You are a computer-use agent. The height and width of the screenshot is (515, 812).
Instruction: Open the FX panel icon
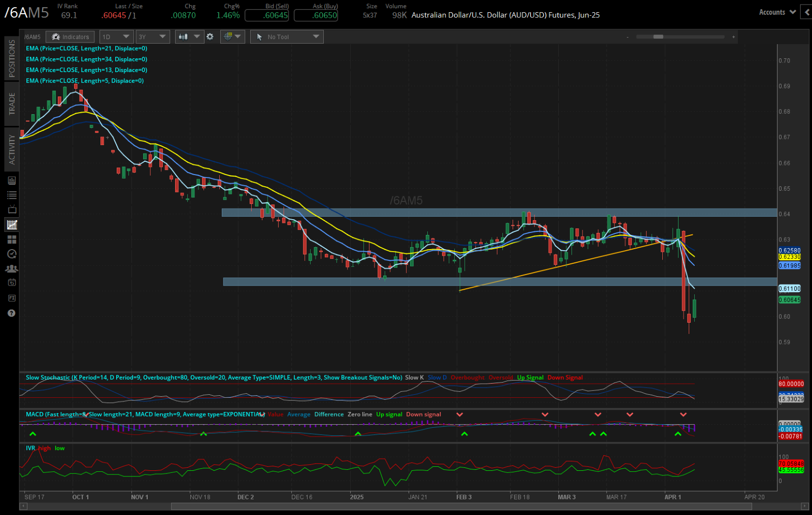coord(12,298)
